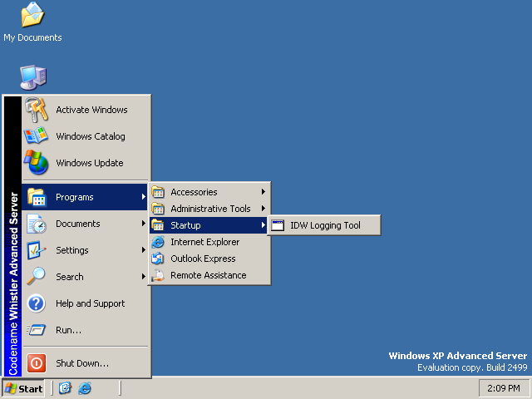The image size is (532, 399).
Task: Open Remote Assistance from Programs menu
Action: (x=208, y=275)
